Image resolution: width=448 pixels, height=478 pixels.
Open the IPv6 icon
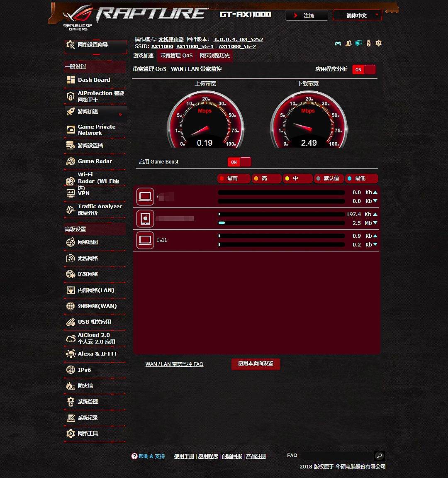(71, 370)
